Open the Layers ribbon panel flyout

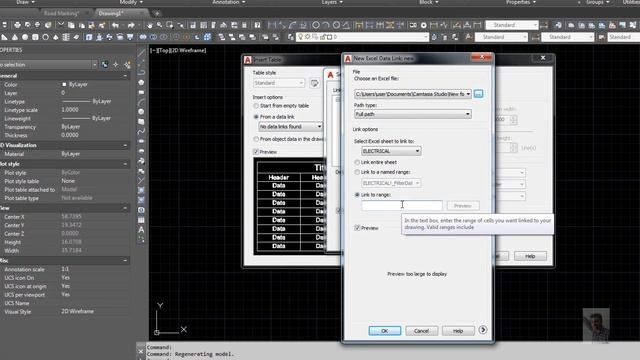click(x=332, y=2)
